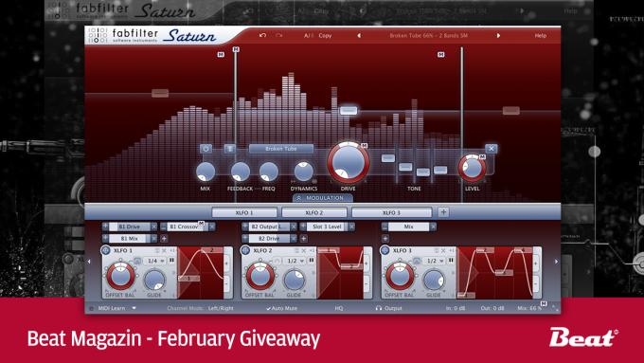This screenshot has height=363, width=644.
Task: Open the XLFO 1 rate dropdown showing 1/4
Action: 155,261
